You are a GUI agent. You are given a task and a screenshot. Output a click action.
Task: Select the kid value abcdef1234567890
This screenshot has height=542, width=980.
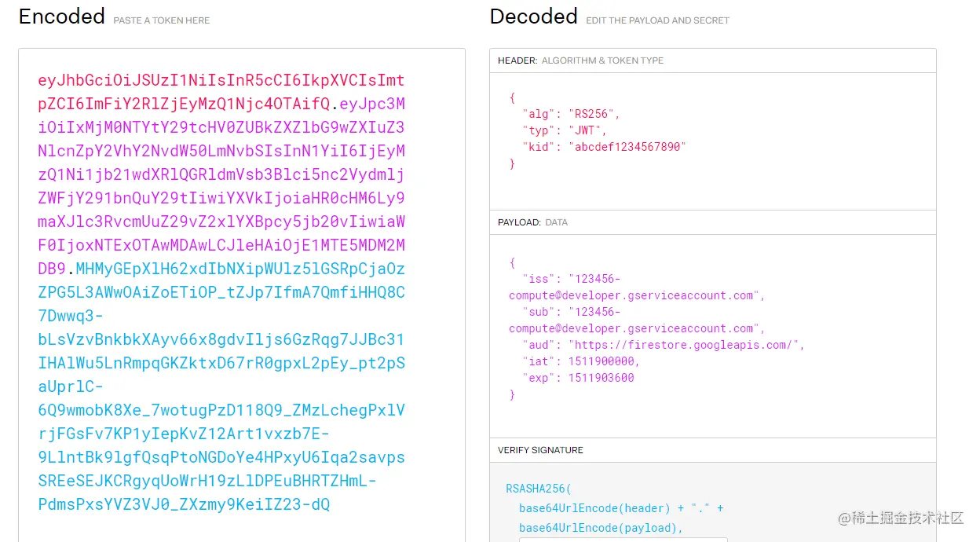tap(630, 146)
